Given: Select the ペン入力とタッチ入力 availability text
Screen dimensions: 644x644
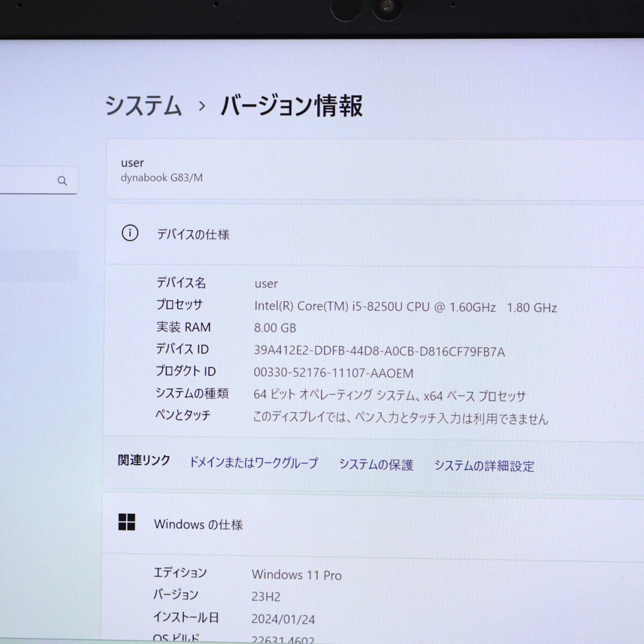Looking at the screenshot, I should 401,418.
